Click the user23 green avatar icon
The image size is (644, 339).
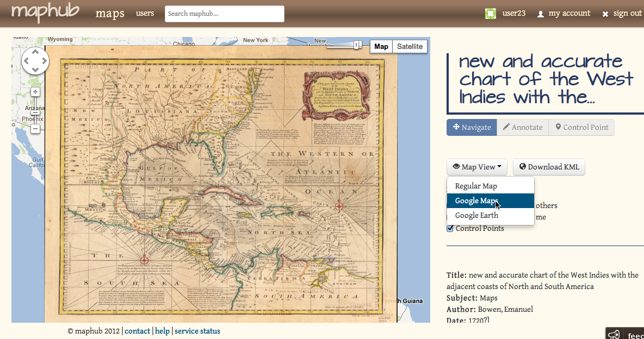coord(491,14)
